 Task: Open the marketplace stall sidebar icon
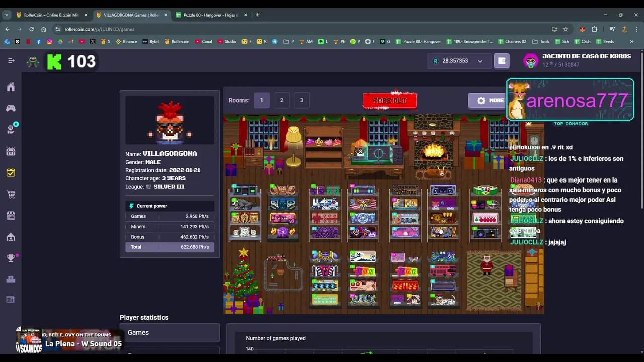11,215
